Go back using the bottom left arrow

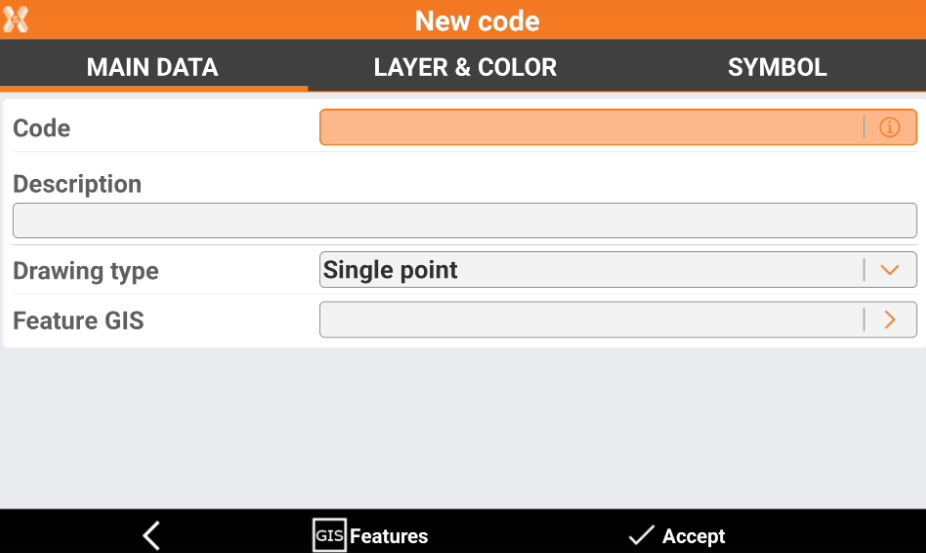click(151, 536)
